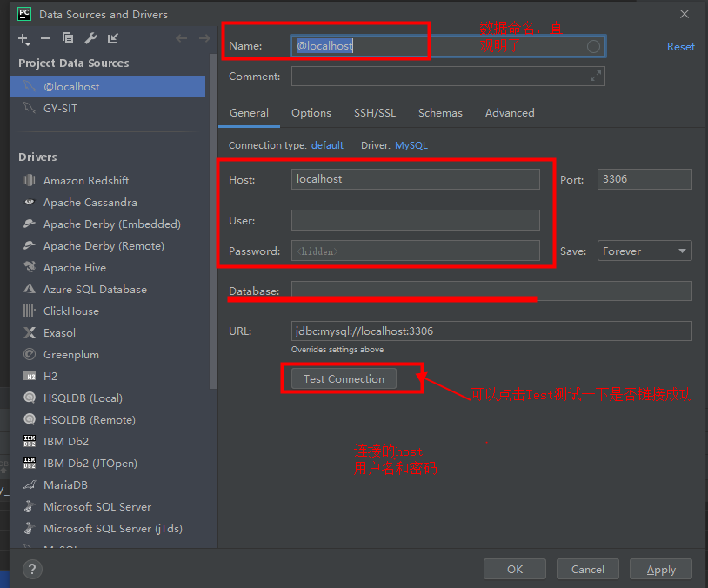Click the import from DDL icon

tap(115, 40)
